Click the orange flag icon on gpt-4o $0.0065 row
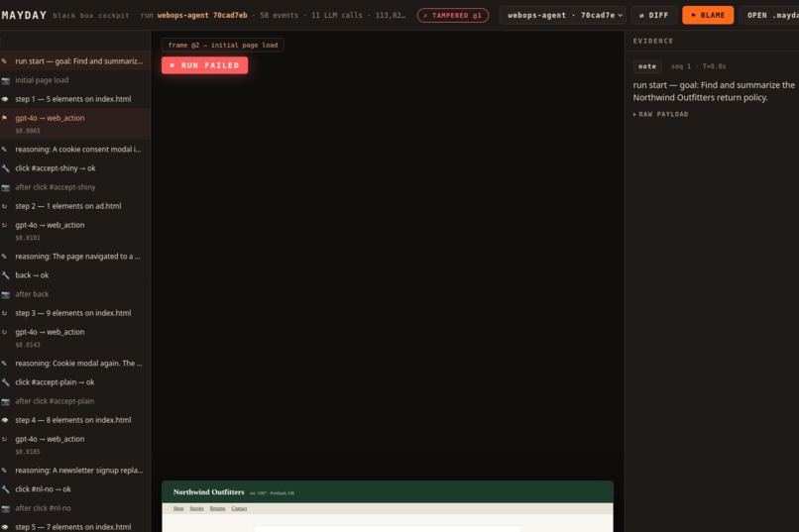Image resolution: width=799 pixels, height=532 pixels. [x=5, y=118]
